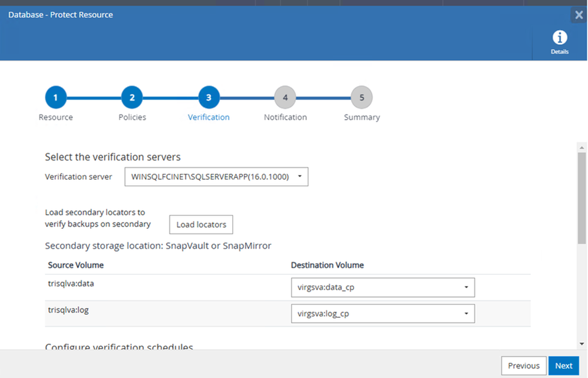This screenshot has width=588, height=378.
Task: Click the Policies step label
Action: pyautogui.click(x=132, y=117)
